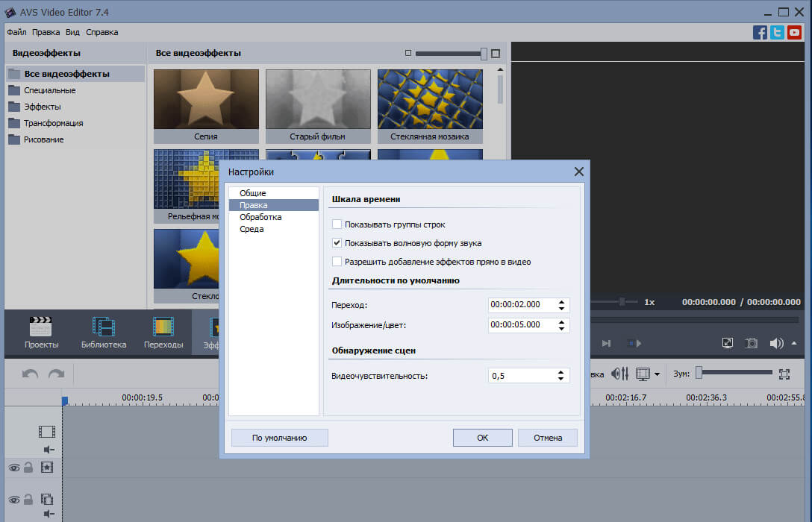The height and width of the screenshot is (522, 812).
Task: Open the Библиотека media library
Action: tap(104, 333)
